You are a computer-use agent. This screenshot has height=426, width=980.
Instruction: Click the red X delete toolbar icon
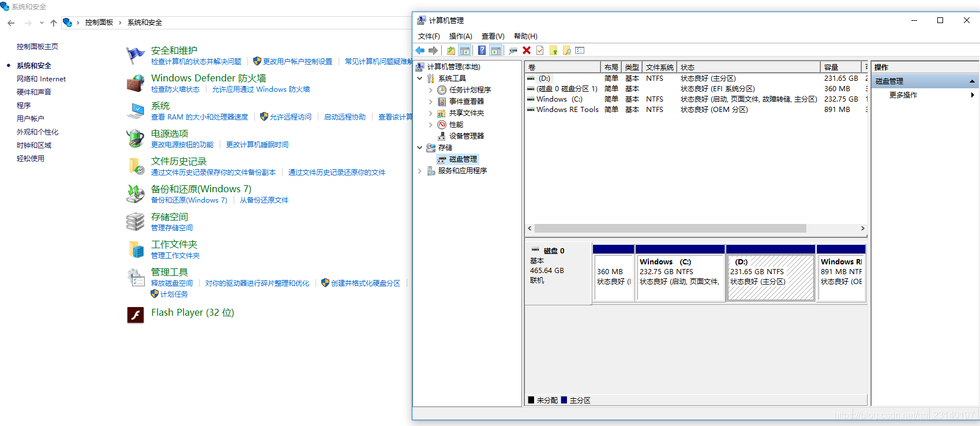(x=527, y=51)
